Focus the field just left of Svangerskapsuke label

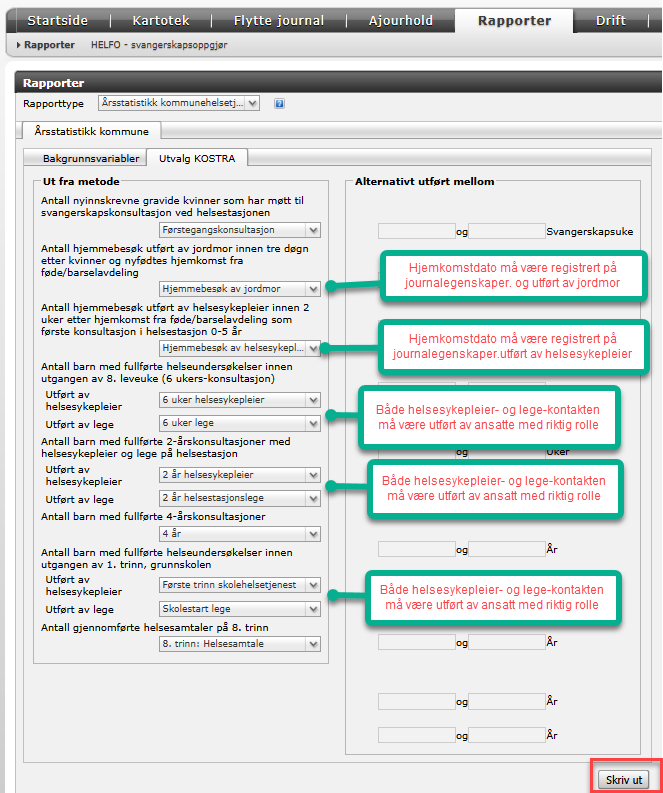coord(507,231)
